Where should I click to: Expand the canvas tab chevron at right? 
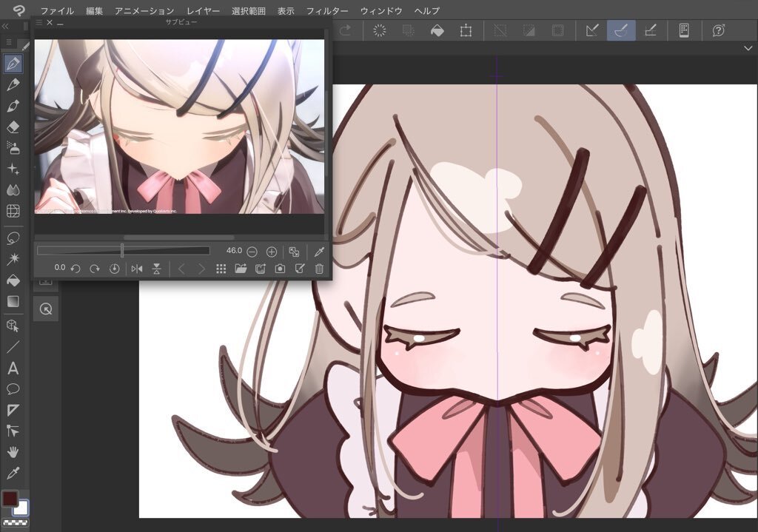point(748,48)
